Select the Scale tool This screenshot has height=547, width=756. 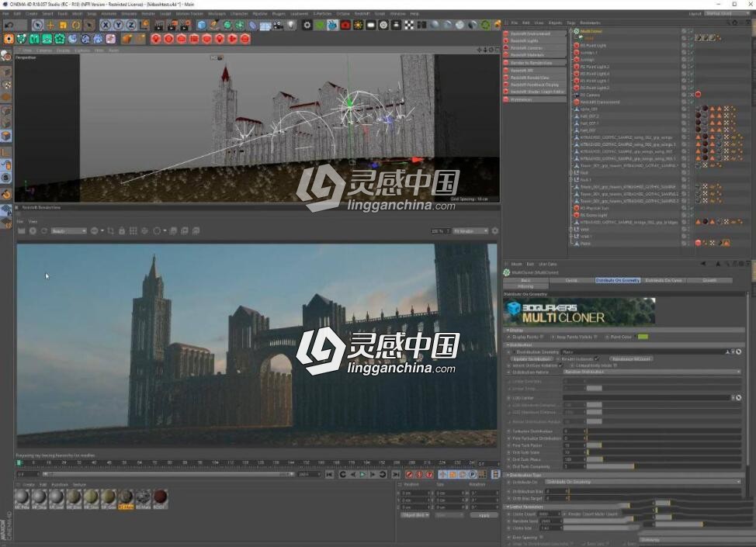(x=63, y=25)
